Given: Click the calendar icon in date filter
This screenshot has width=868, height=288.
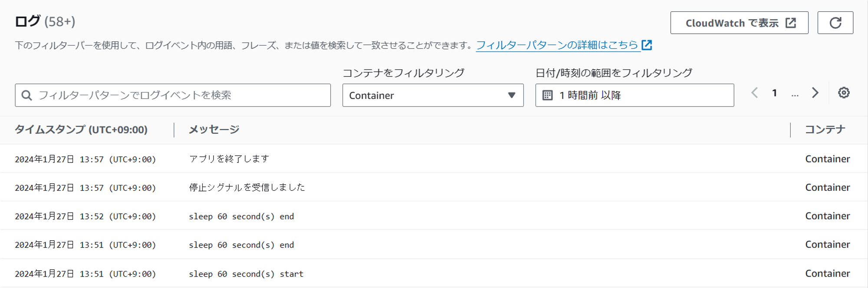Looking at the screenshot, I should (548, 96).
